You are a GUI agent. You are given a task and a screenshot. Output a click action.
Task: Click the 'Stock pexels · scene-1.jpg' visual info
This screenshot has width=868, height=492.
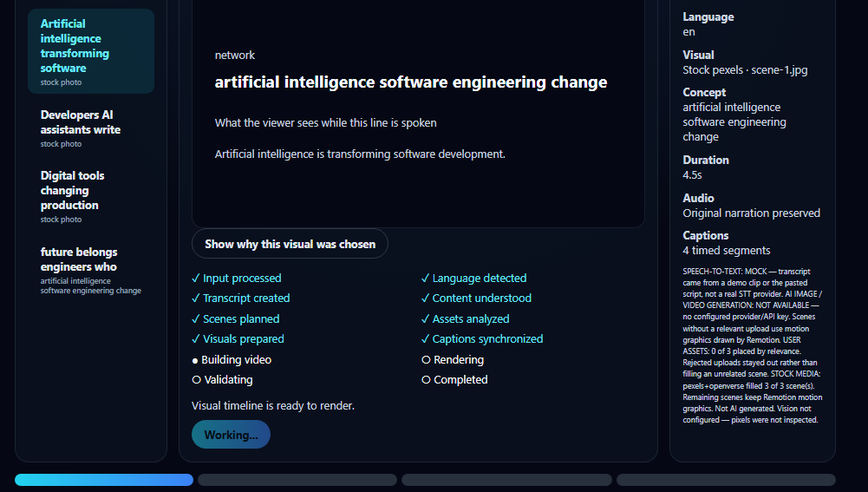coord(745,69)
